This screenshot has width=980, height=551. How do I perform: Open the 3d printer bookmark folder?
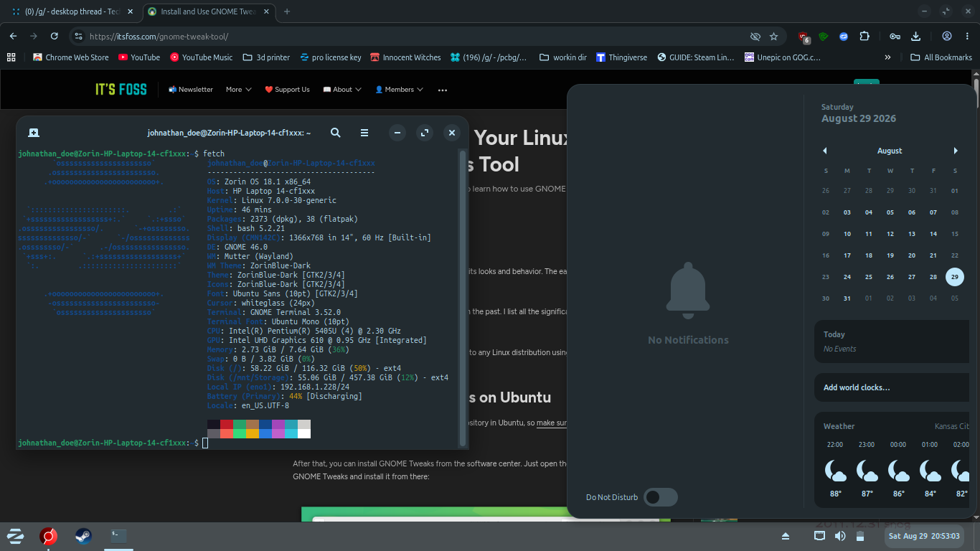coord(267,57)
